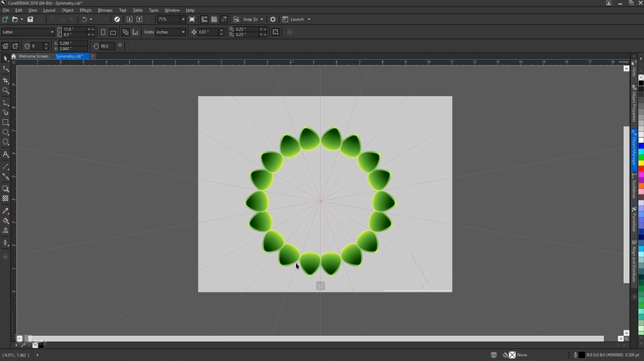
Task: Open the Options gear
Action: pyautogui.click(x=273, y=19)
